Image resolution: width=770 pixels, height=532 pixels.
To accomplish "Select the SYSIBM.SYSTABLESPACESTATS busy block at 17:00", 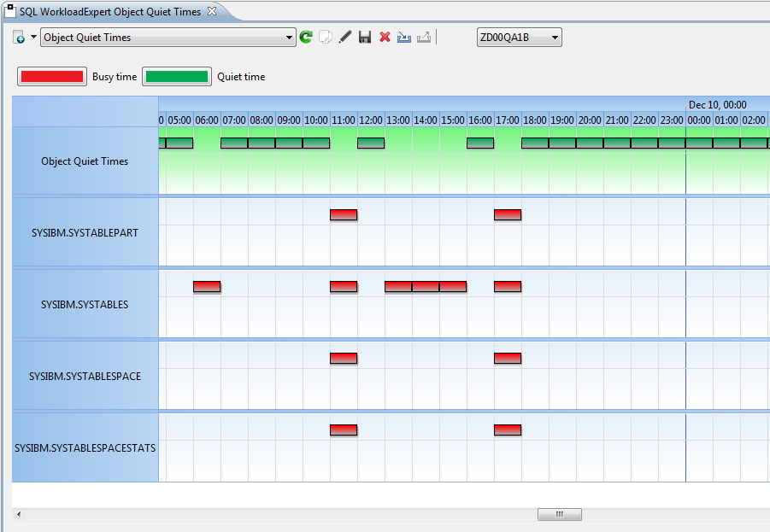I will click(508, 430).
